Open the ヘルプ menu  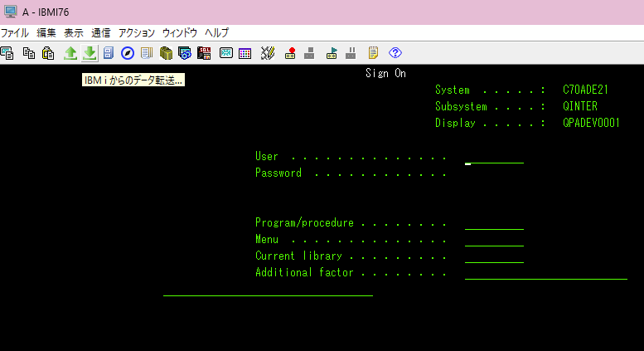click(x=217, y=33)
